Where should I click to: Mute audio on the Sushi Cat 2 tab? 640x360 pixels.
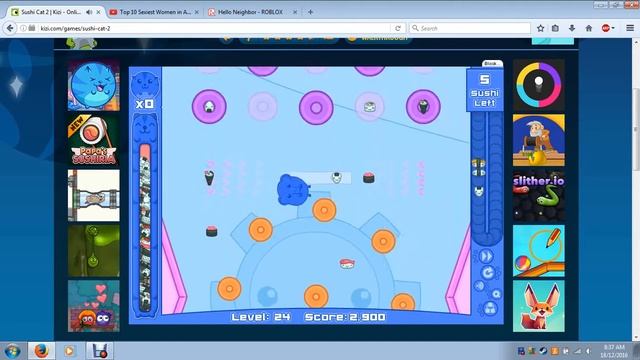pos(89,12)
